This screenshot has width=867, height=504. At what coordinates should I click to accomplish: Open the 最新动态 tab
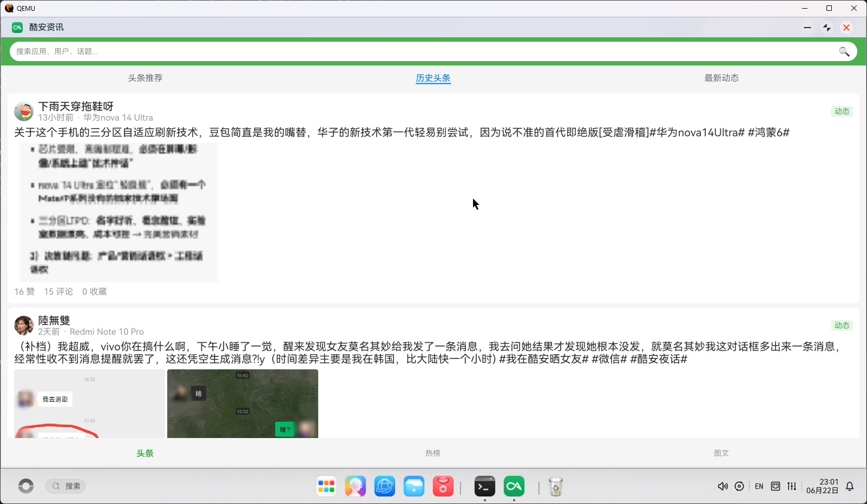[721, 78]
